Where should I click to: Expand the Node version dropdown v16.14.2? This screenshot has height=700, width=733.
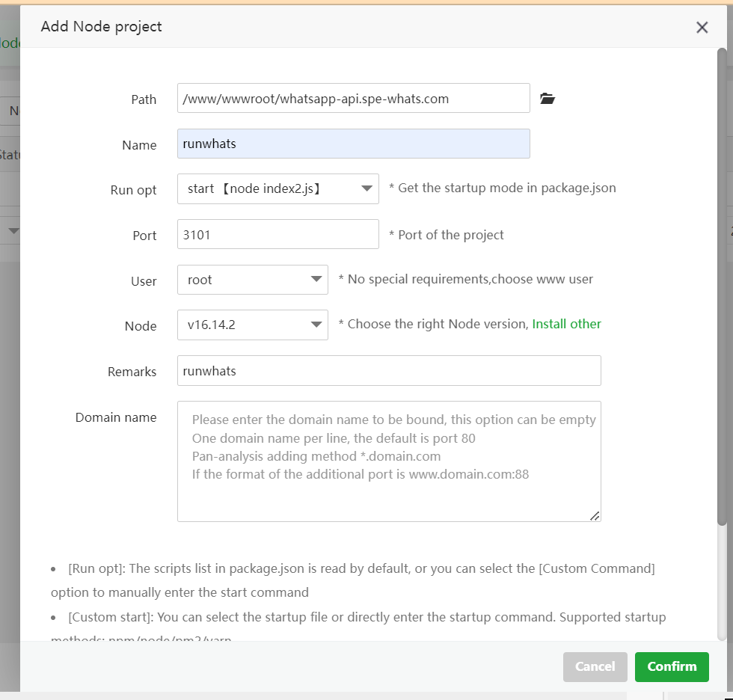tap(252, 325)
